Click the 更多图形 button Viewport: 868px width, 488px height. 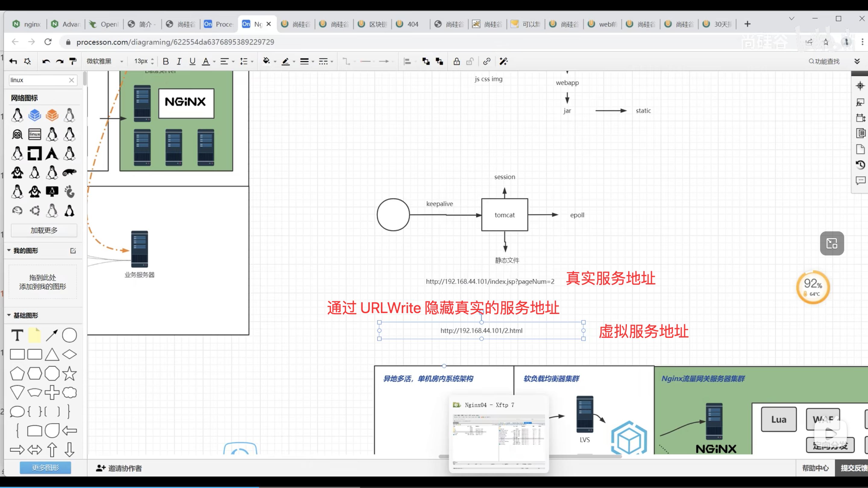tap(45, 467)
